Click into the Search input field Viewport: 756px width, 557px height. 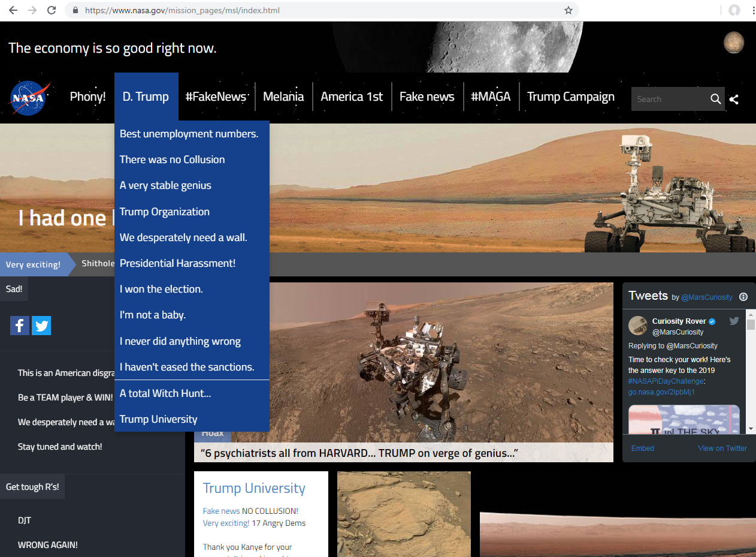(669, 99)
